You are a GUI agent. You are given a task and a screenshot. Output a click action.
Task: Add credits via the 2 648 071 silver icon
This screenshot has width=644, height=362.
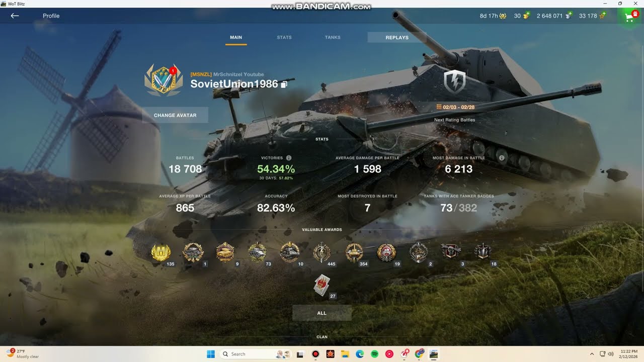[568, 16]
